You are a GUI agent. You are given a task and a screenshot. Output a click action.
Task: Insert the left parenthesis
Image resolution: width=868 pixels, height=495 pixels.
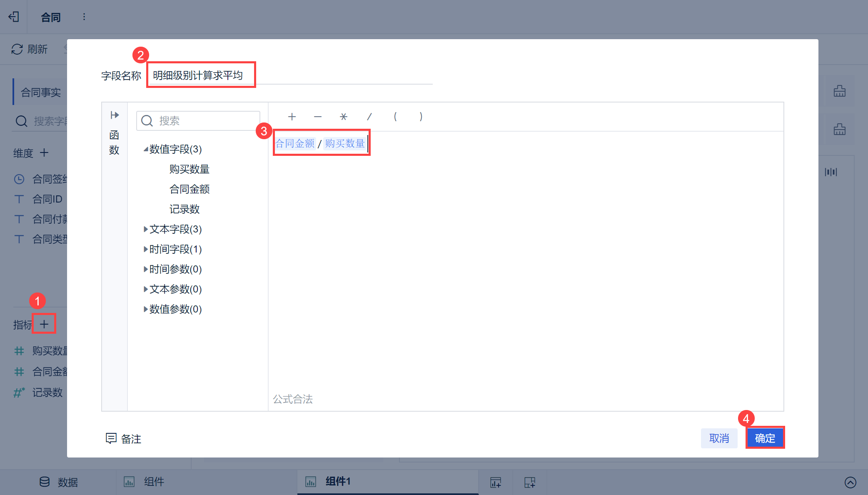point(395,117)
